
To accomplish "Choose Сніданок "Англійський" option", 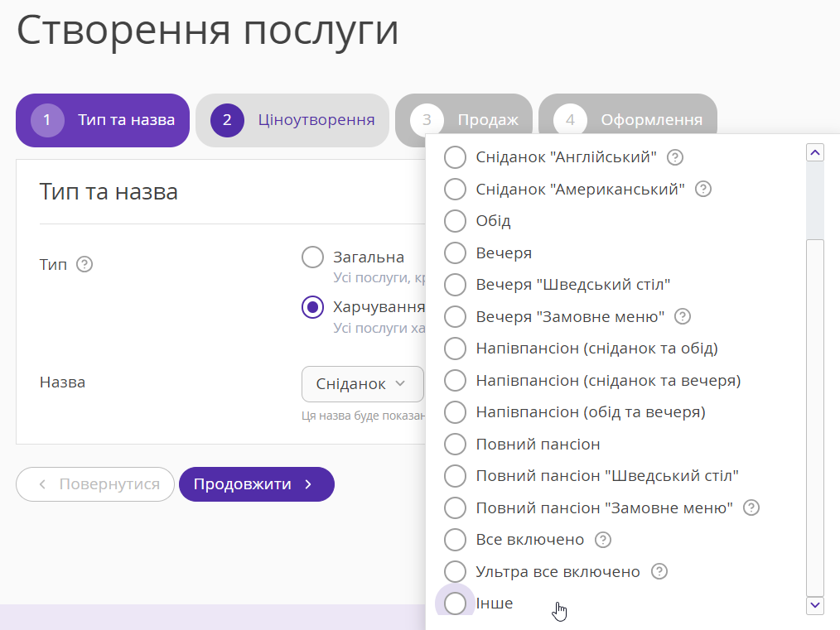I will [455, 157].
